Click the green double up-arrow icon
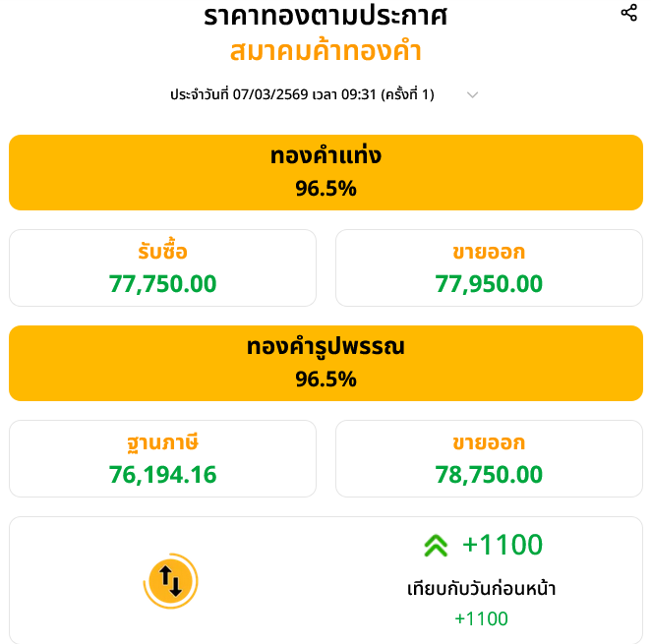This screenshot has width=651, height=644. point(436,546)
